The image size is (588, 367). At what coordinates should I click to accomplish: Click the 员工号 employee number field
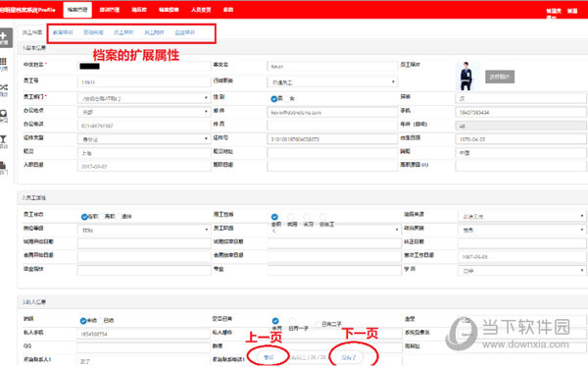point(144,81)
